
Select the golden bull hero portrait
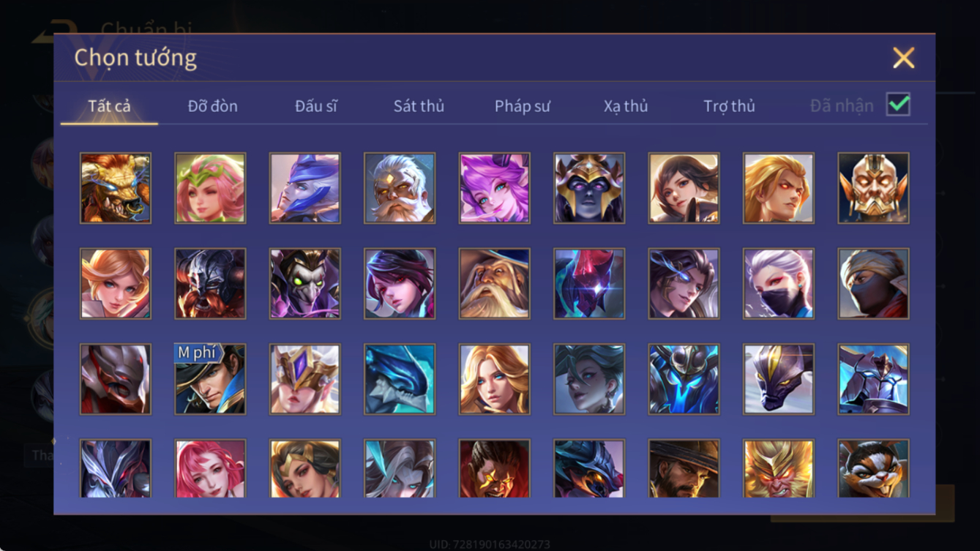click(116, 188)
